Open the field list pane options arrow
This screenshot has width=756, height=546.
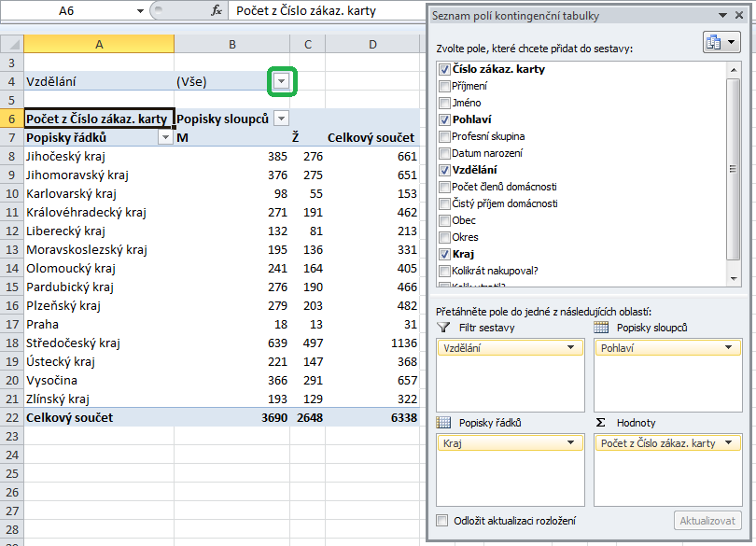pyautogui.click(x=722, y=16)
